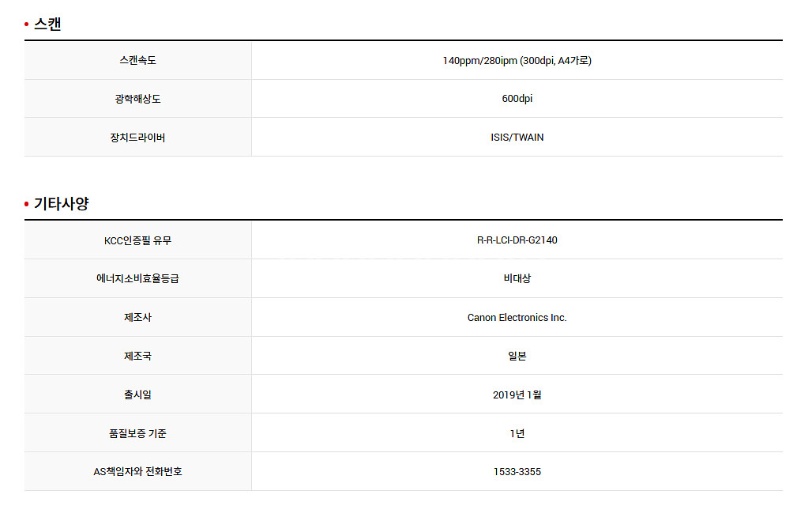Click the 일본 country value
This screenshot has height=521, width=812.
tap(517, 357)
